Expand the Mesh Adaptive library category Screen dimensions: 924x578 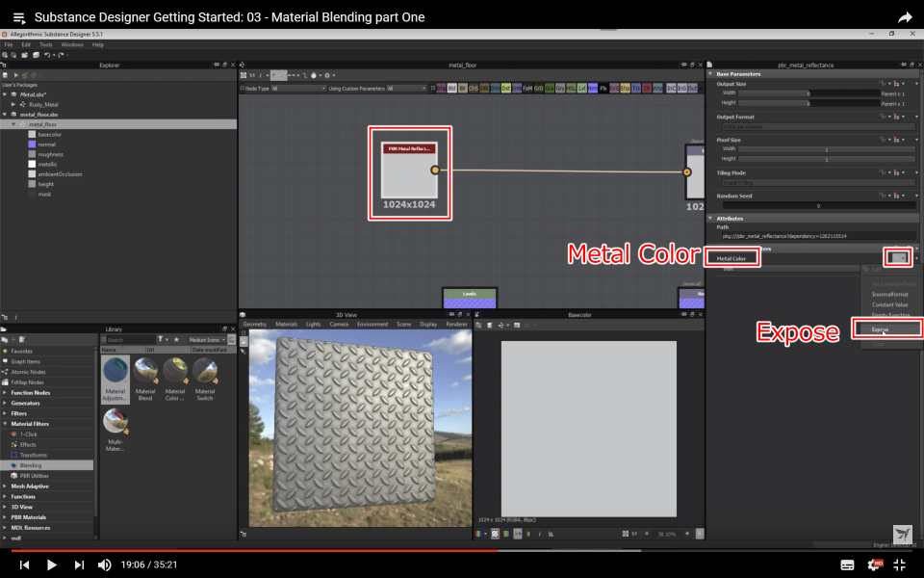[x=6, y=486]
